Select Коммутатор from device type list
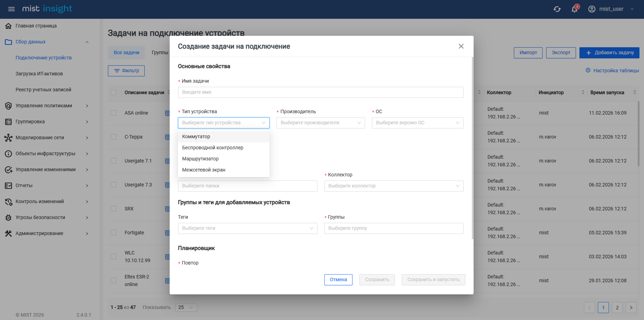Screen dimensions: 644x320 196,137
